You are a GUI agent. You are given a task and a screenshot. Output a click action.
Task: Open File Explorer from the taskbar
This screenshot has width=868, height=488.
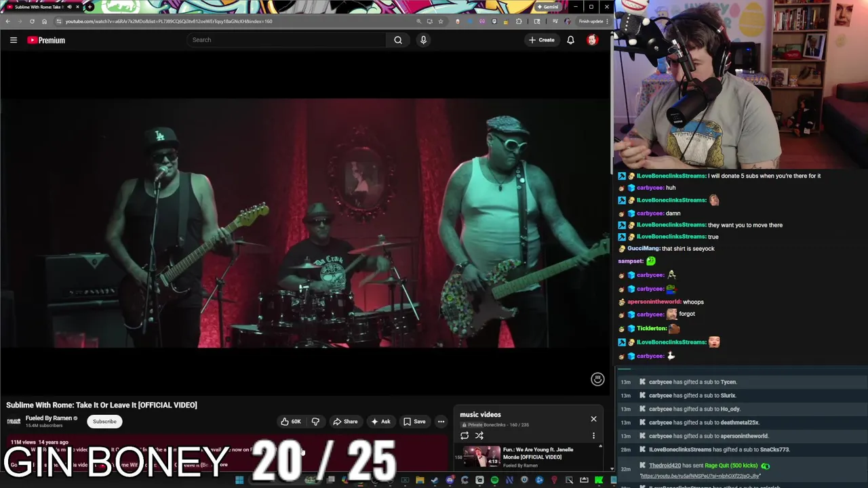coord(420,481)
